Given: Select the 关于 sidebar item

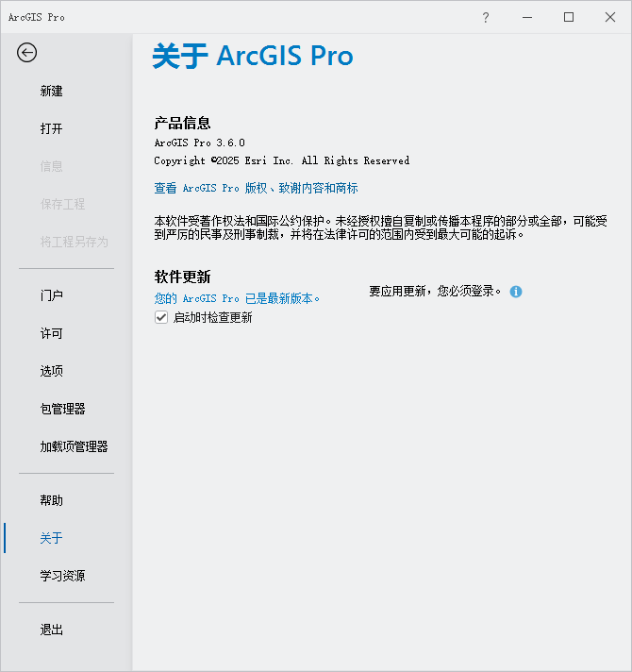Looking at the screenshot, I should (x=51, y=538).
